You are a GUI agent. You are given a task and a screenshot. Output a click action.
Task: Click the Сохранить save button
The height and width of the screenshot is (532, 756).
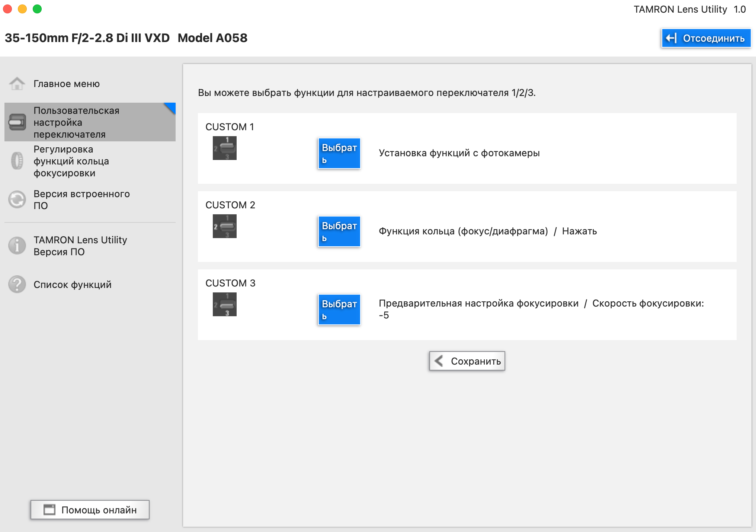[x=467, y=361]
